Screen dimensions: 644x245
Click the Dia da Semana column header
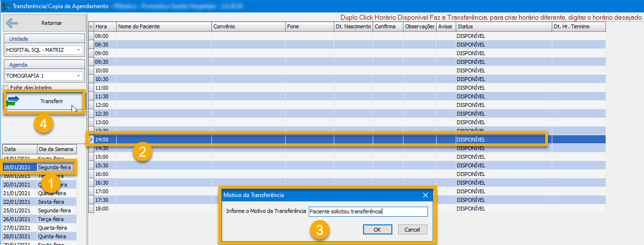[x=56, y=149]
